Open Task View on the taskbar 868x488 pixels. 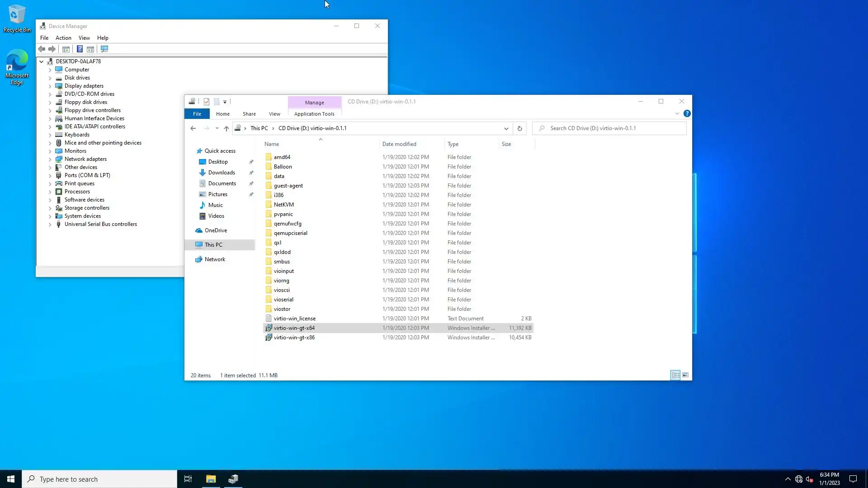[x=188, y=479]
